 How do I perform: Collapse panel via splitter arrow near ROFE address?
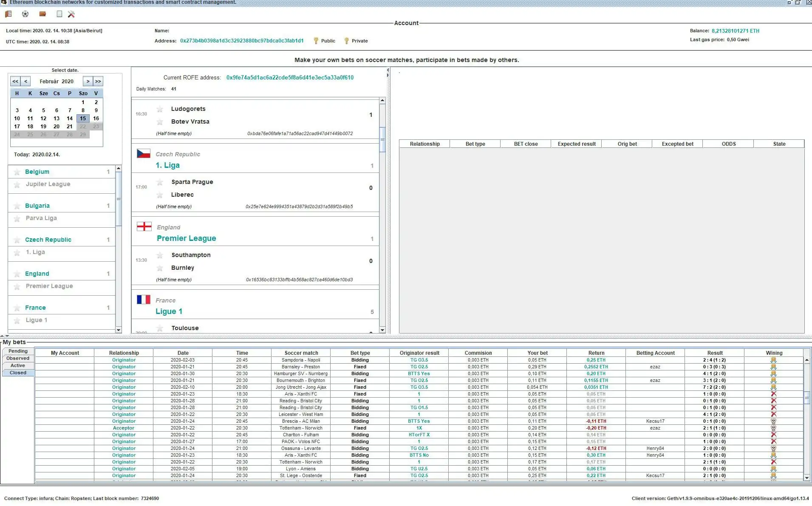point(388,70)
